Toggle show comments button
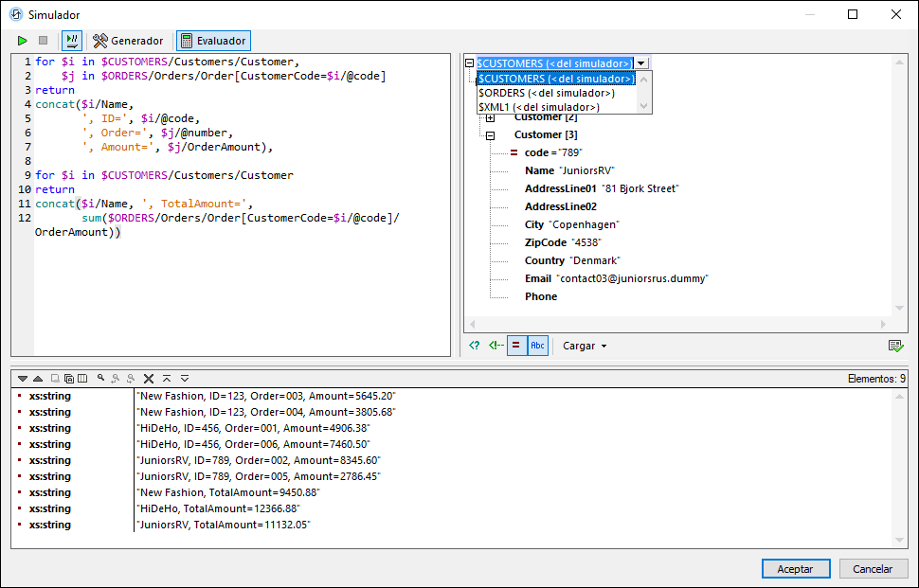The width and height of the screenshot is (919, 588). (496, 346)
